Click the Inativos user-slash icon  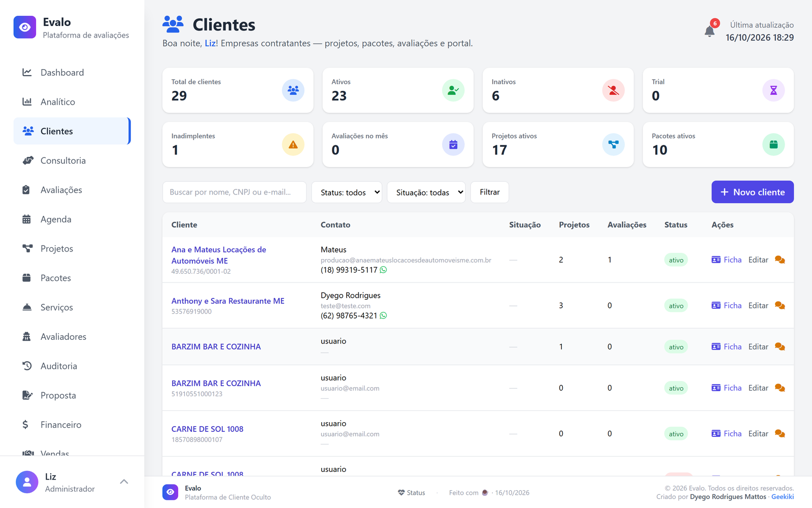coord(614,90)
